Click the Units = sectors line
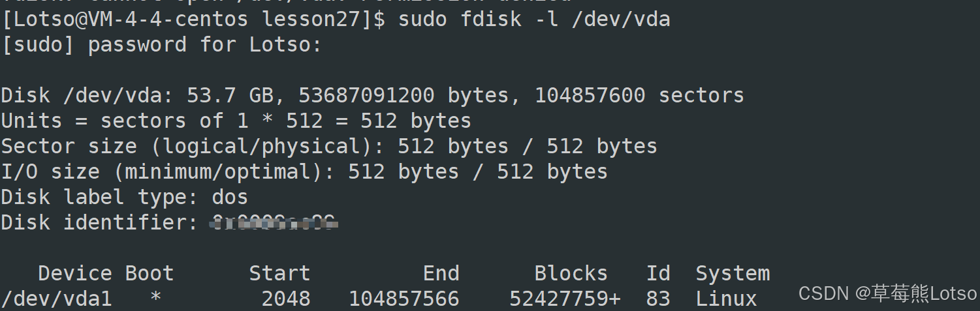 236,121
